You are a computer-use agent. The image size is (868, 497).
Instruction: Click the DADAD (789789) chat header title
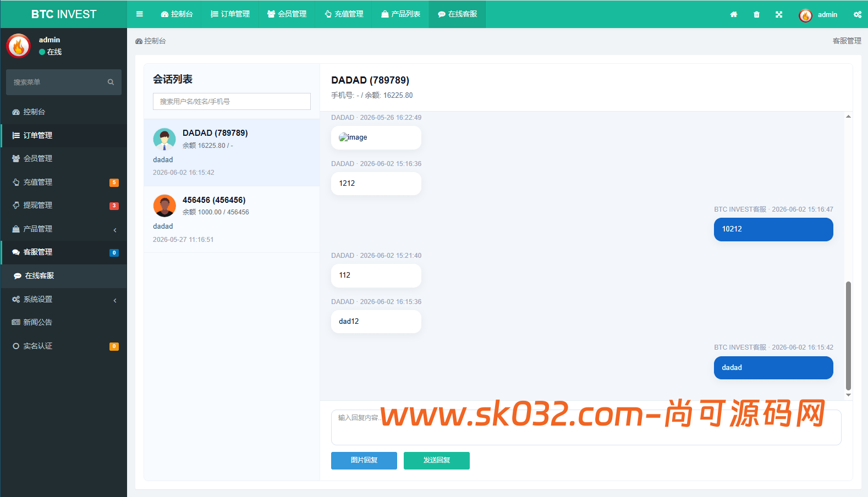click(x=370, y=80)
